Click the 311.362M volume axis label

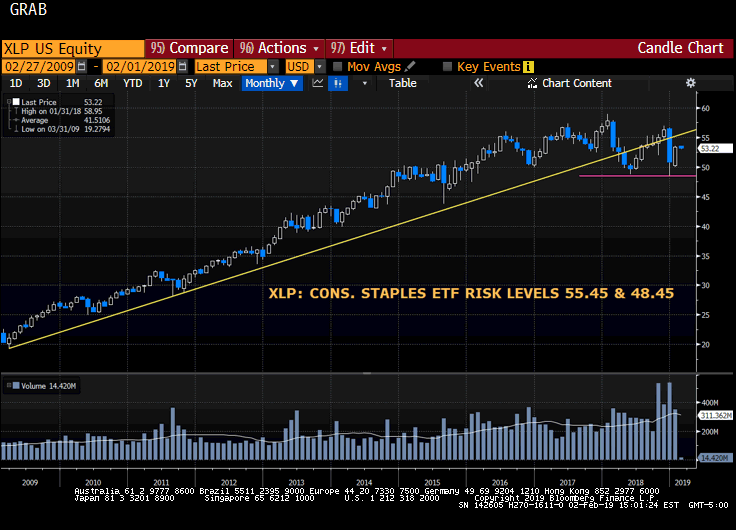coord(715,415)
